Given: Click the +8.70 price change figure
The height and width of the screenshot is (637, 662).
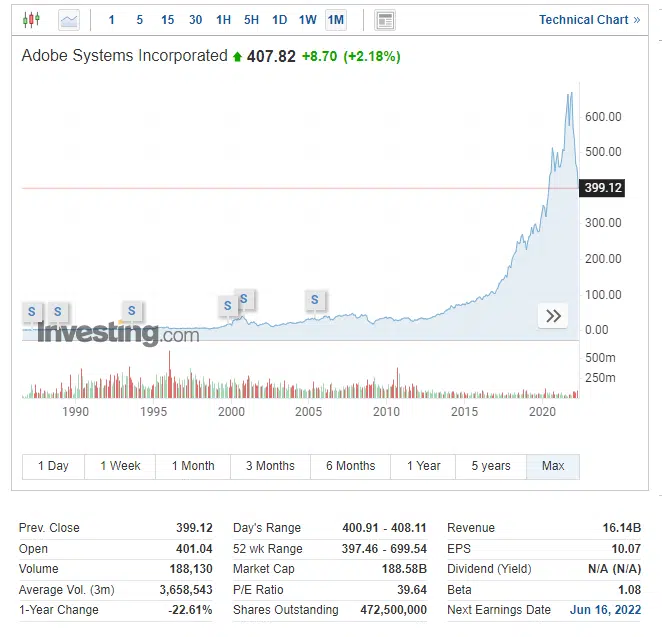Looking at the screenshot, I should click(320, 56).
